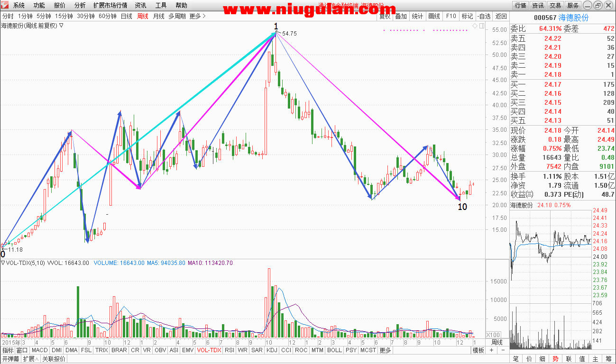Image resolution: width=616 pixels, height=364 pixels.
Task: Open the 帮助 menu
Action: click(x=181, y=5)
